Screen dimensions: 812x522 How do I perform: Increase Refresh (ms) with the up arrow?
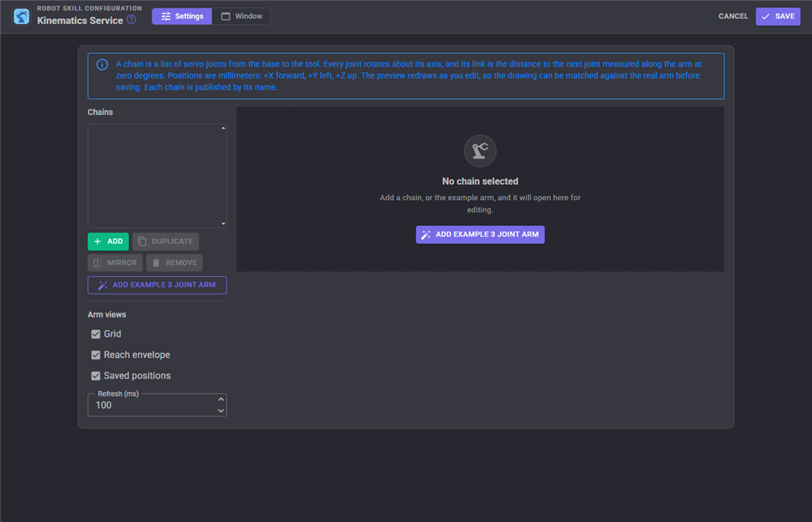coord(221,399)
